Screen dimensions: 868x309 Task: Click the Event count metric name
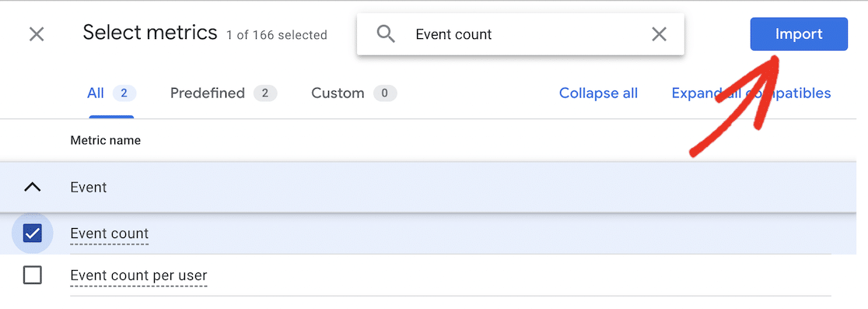(109, 234)
